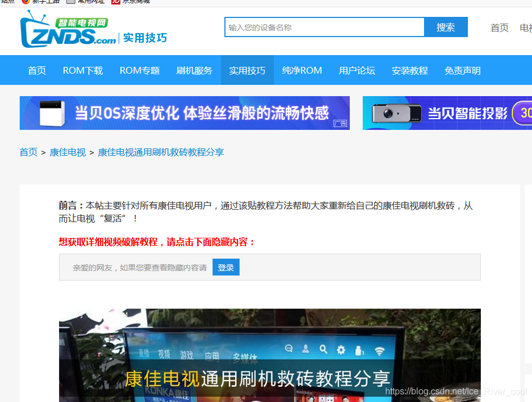This screenshot has width=532, height=402.
Task: Go to the ROM专题 section
Action: point(139,71)
